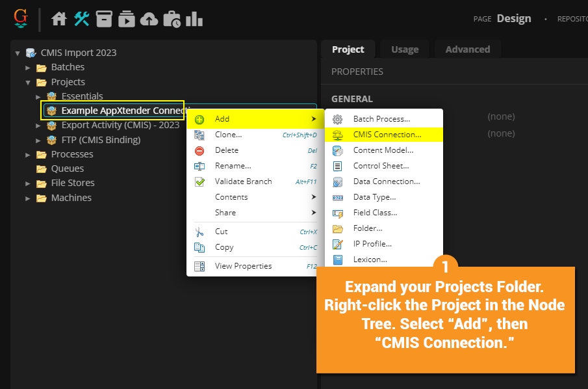
Task: Select View Properties menu entry
Action: click(255, 266)
